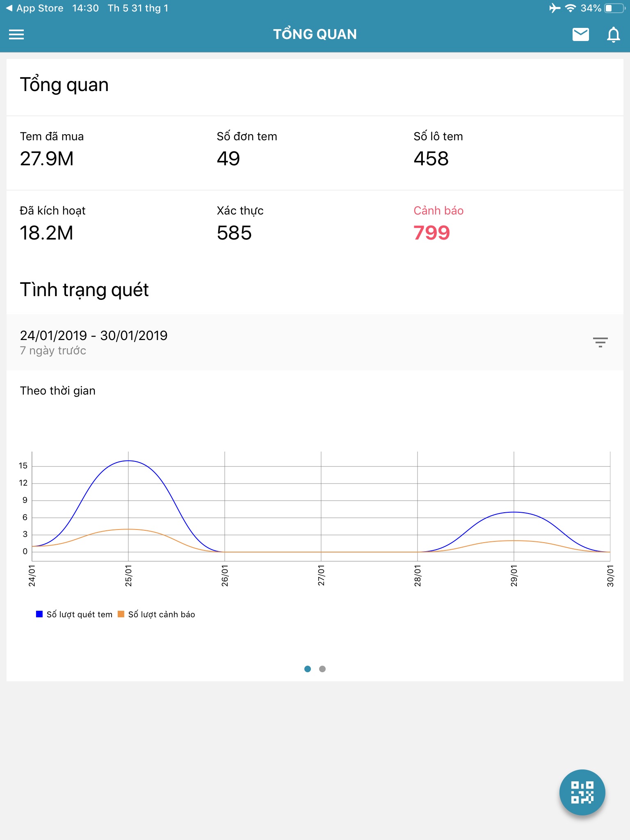This screenshot has width=630, height=840.
Task: Launch the QR code scanner button
Action: click(582, 792)
